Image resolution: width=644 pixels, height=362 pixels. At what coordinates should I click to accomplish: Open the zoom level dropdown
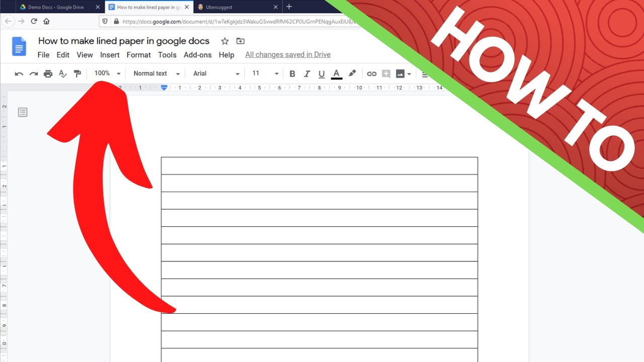(x=107, y=73)
